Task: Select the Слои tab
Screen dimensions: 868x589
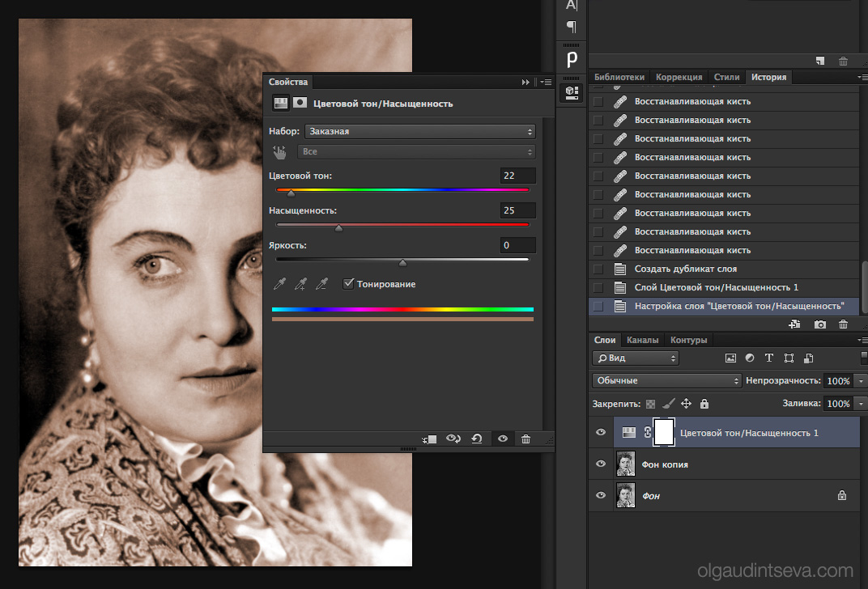Action: point(605,340)
